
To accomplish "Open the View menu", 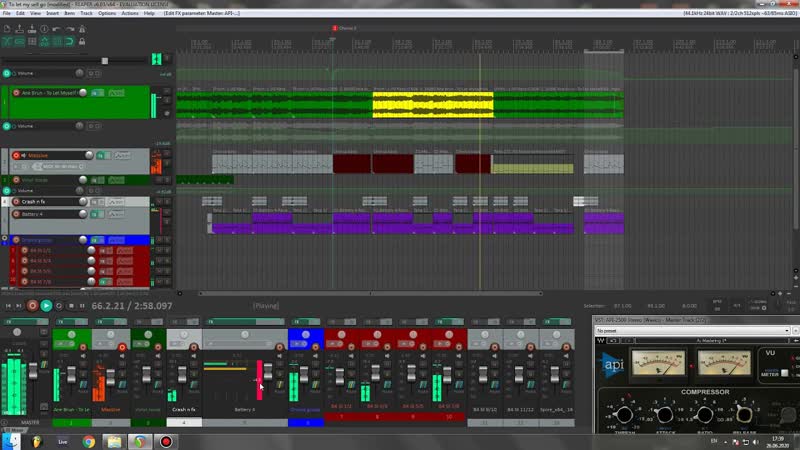I will (35, 13).
